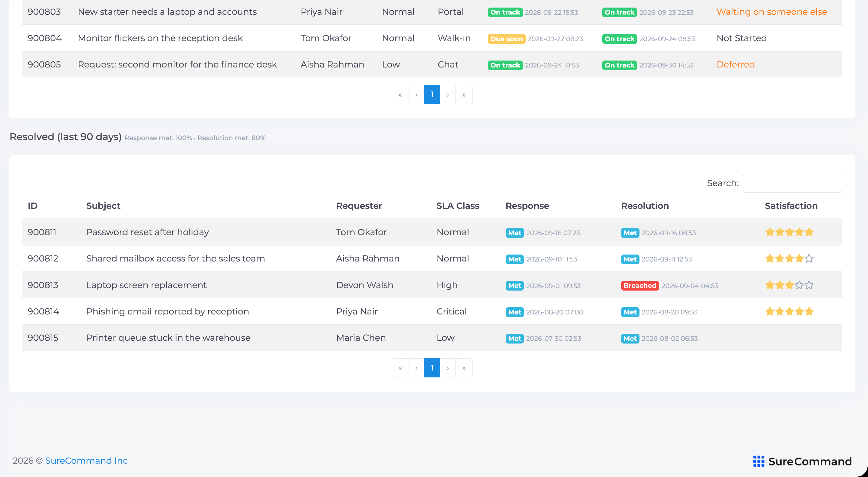Select ticket ID 900803
This screenshot has width=868, height=477.
tap(44, 12)
